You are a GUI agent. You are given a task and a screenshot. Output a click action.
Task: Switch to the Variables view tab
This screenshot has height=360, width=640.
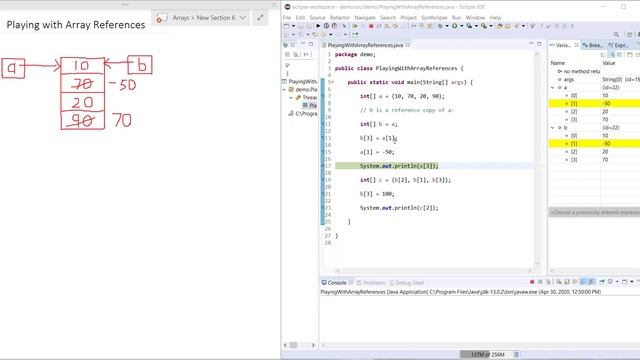coord(563,45)
